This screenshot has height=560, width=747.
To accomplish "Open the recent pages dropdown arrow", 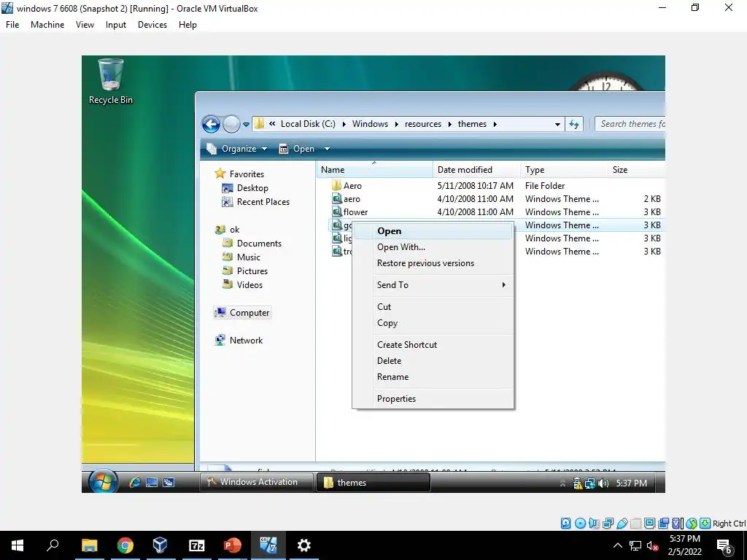I will (x=246, y=124).
